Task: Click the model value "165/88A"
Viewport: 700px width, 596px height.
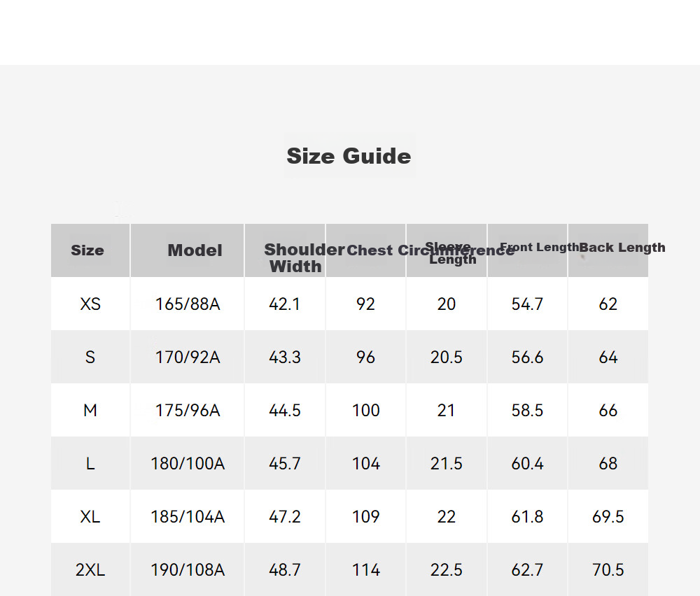Action: 188,304
